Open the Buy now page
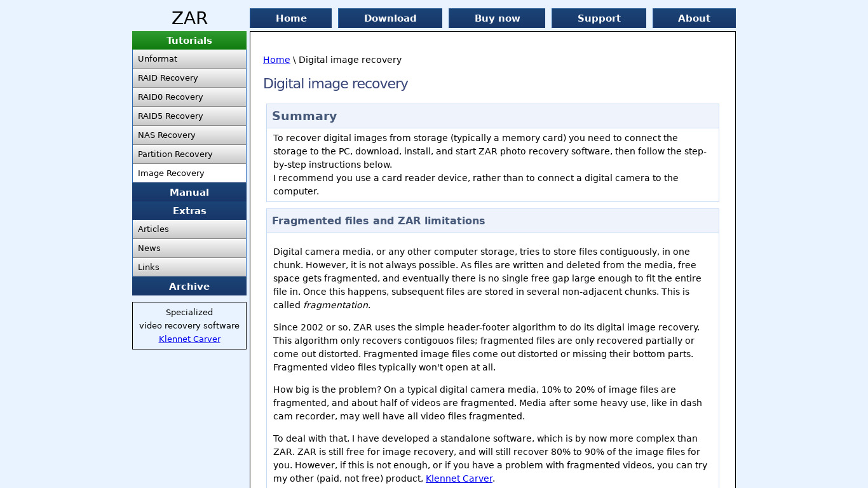The width and height of the screenshot is (868, 488). click(497, 18)
